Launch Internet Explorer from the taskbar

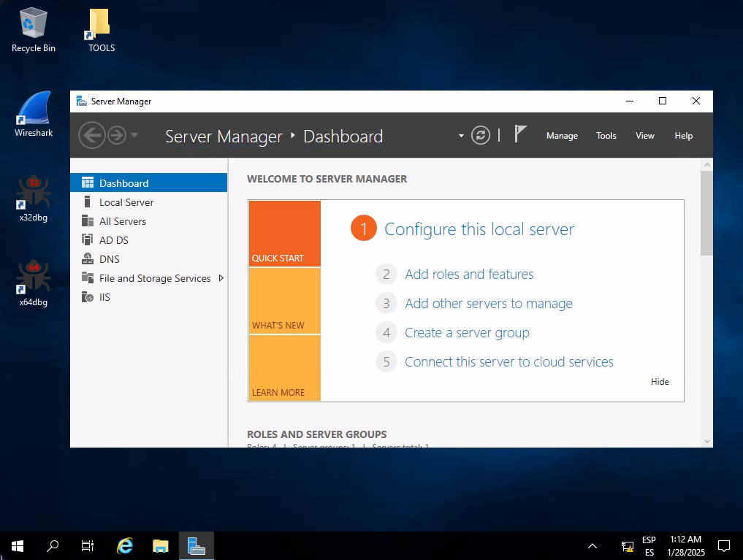coord(125,546)
